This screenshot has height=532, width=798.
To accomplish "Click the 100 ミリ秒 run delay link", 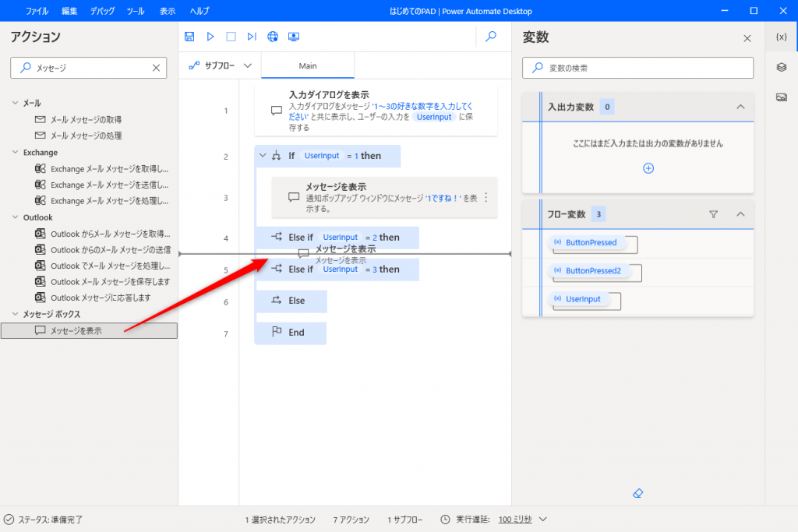I will point(515,520).
